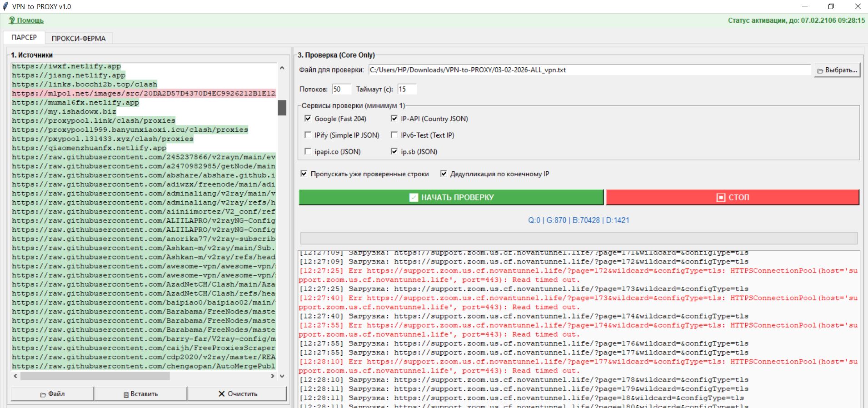Toggle Пропускать уже проверенные строки option
Viewport: 868px width, 408px height.
coord(304,174)
